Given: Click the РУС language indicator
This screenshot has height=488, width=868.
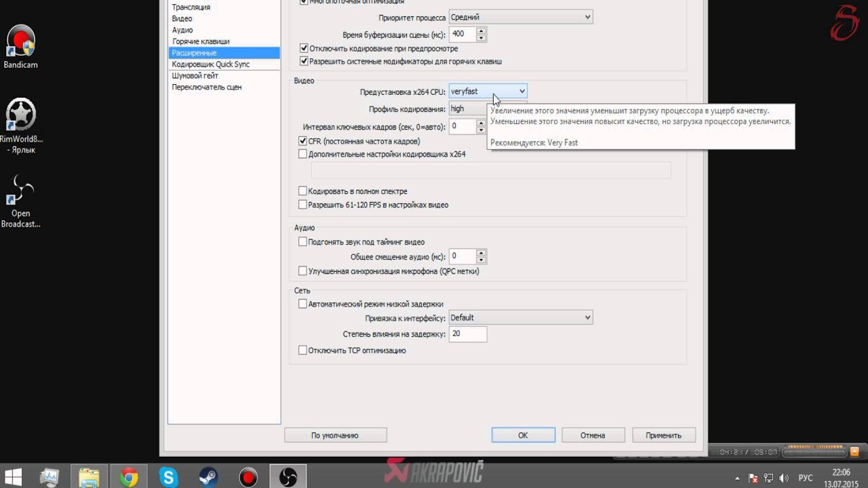Looking at the screenshot, I should [806, 478].
